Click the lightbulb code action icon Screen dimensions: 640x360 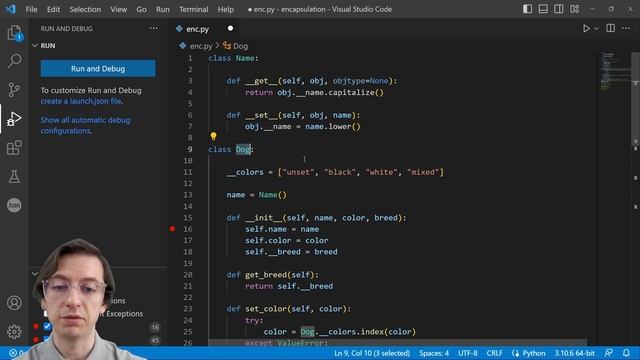(213, 136)
